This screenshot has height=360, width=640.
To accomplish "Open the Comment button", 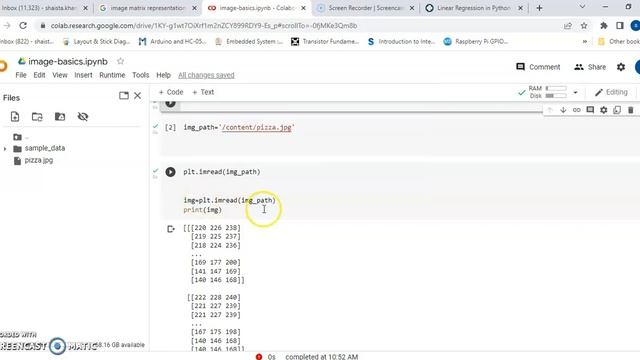I will [x=538, y=67].
